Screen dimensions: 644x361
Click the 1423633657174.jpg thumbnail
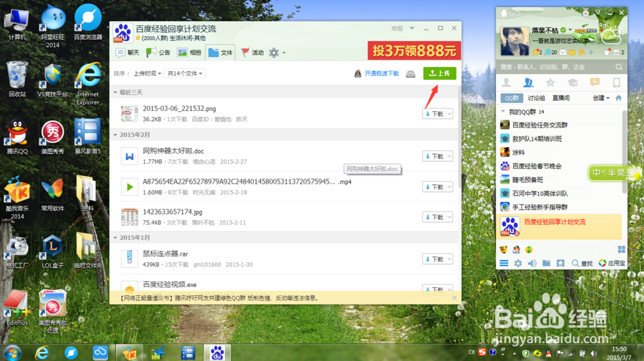129,217
